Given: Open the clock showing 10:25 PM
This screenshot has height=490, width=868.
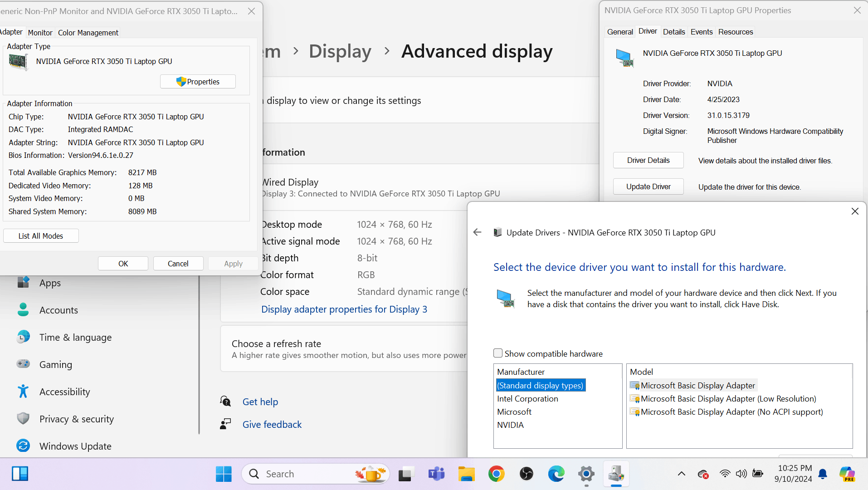Looking at the screenshot, I should point(794,474).
